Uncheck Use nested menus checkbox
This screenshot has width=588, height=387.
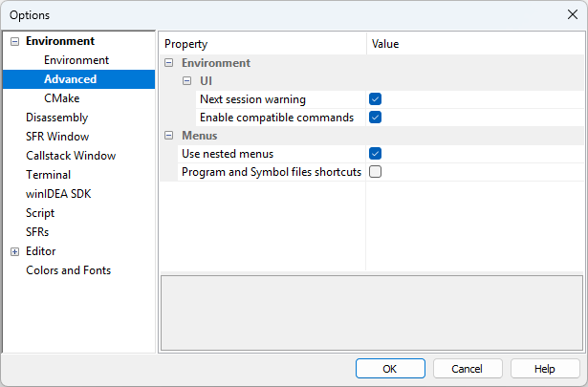click(x=375, y=154)
